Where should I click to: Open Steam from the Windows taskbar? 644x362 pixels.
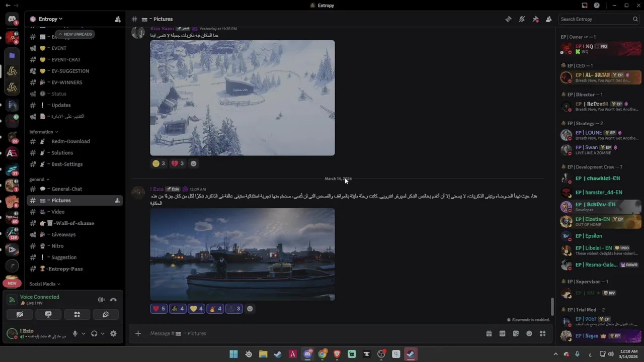click(x=278, y=354)
